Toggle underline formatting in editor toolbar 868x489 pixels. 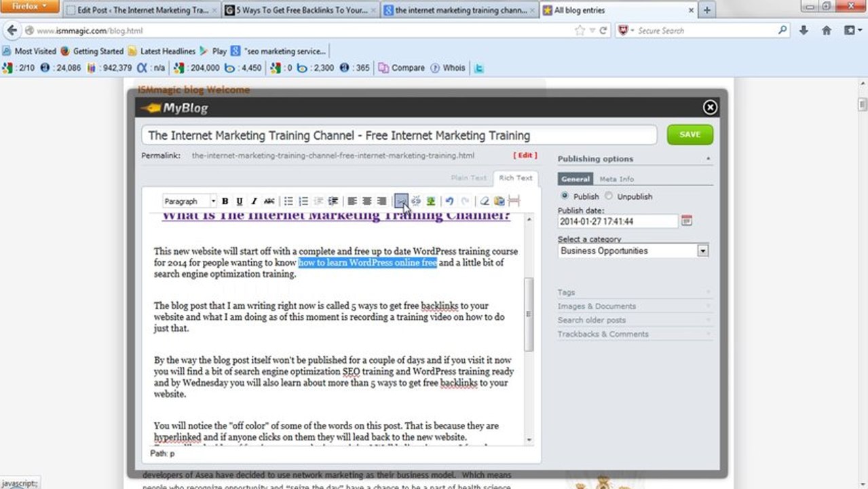click(240, 201)
